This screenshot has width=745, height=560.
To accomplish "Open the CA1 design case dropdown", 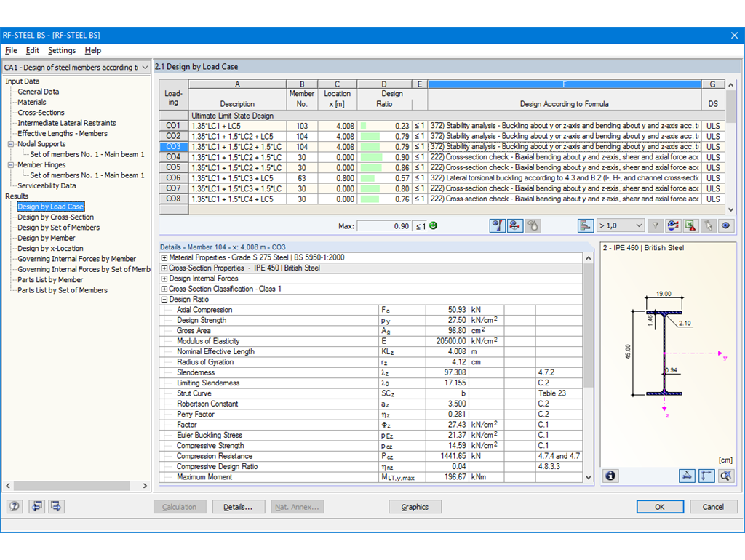I will (145, 68).
